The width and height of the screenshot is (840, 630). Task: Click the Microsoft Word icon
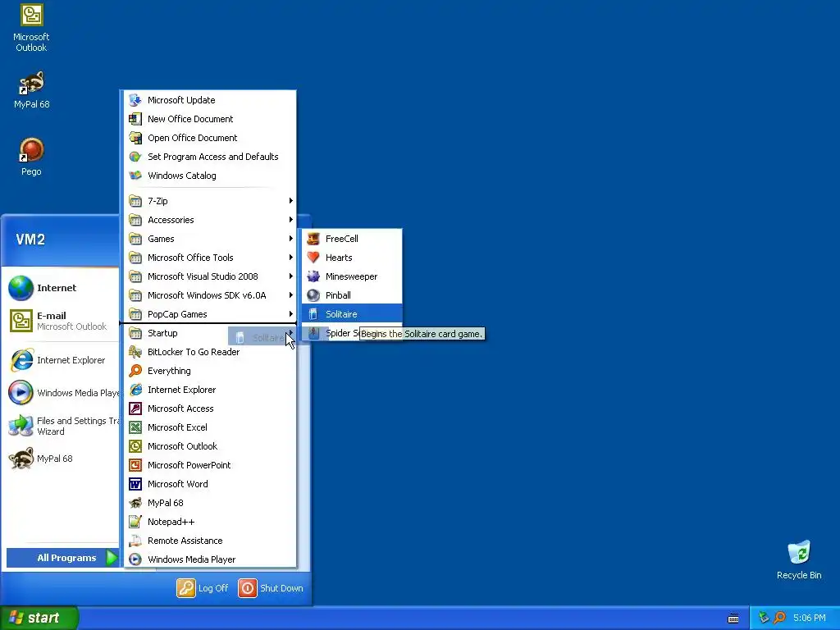tap(135, 484)
